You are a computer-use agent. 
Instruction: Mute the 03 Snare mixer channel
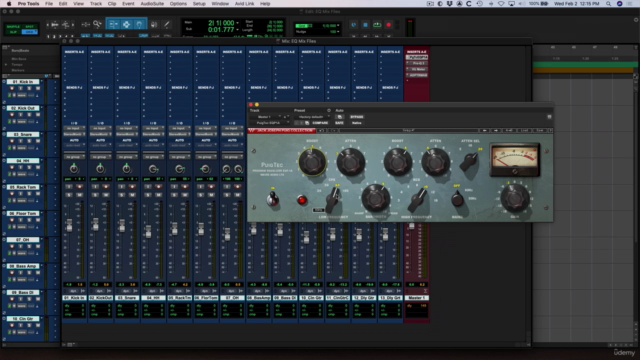(132, 195)
